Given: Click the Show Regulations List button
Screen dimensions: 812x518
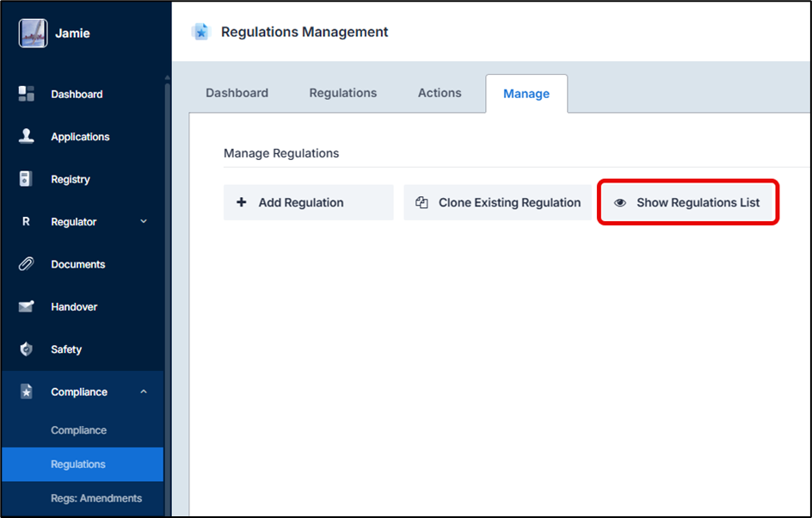Looking at the screenshot, I should click(x=688, y=202).
